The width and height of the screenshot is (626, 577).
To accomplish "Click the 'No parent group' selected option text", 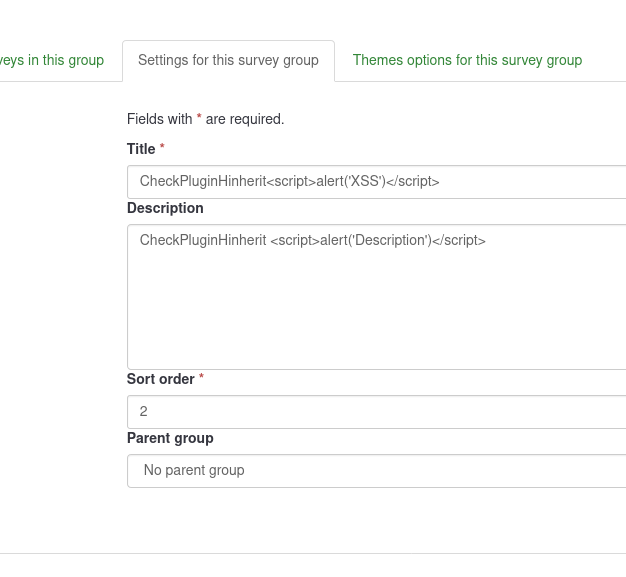I will pyautogui.click(x=194, y=470).
